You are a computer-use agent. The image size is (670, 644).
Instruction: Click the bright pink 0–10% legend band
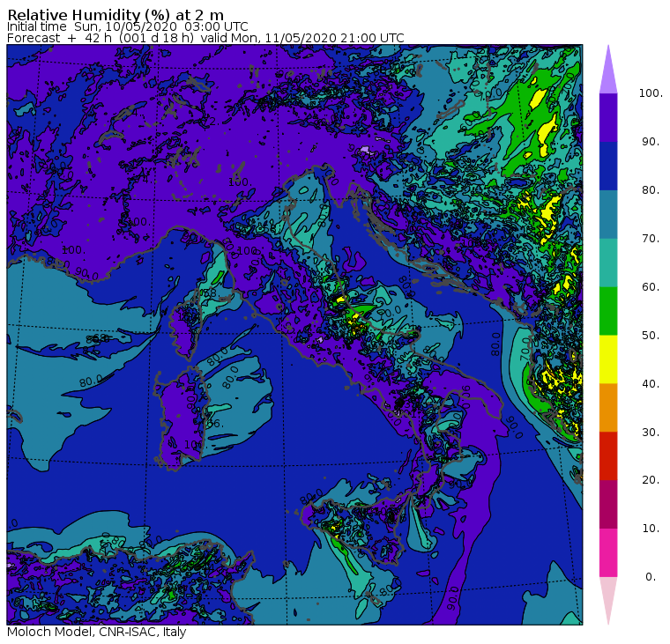coord(608,553)
